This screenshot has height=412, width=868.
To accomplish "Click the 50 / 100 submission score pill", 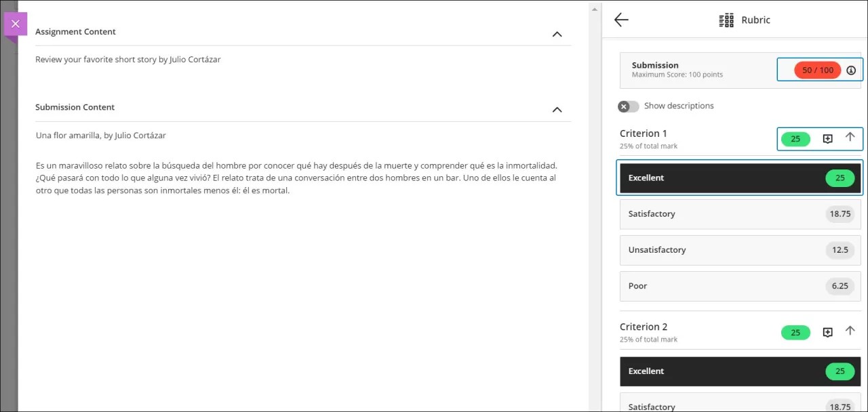I will pos(816,70).
